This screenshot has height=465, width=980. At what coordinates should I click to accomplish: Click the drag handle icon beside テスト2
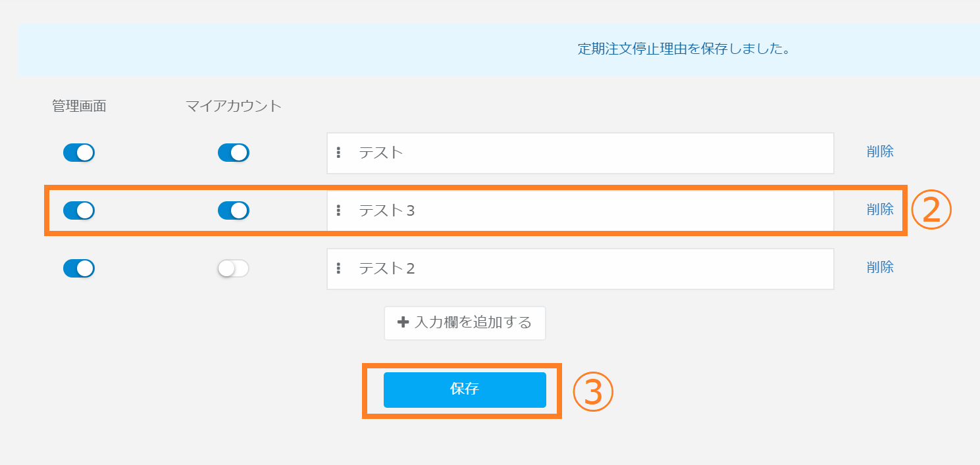(x=338, y=268)
